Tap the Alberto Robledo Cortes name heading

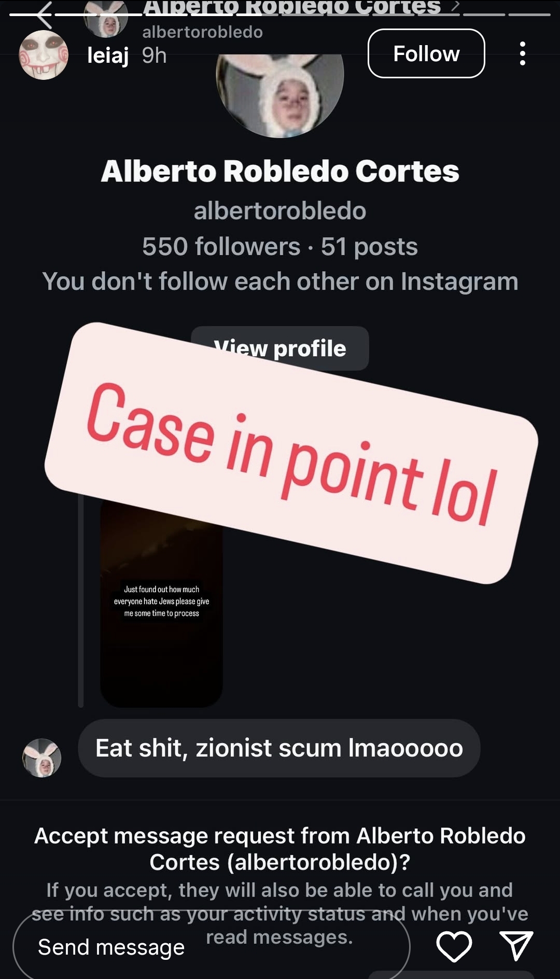(x=280, y=171)
